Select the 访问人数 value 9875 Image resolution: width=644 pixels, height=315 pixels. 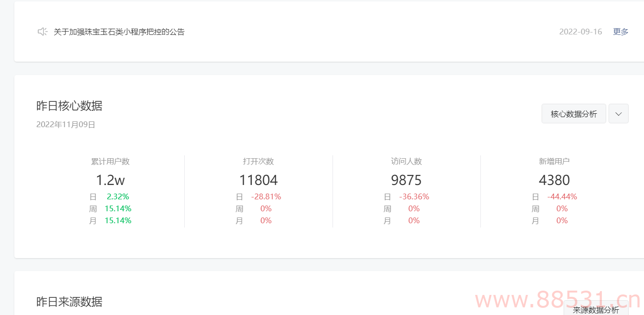(x=406, y=180)
